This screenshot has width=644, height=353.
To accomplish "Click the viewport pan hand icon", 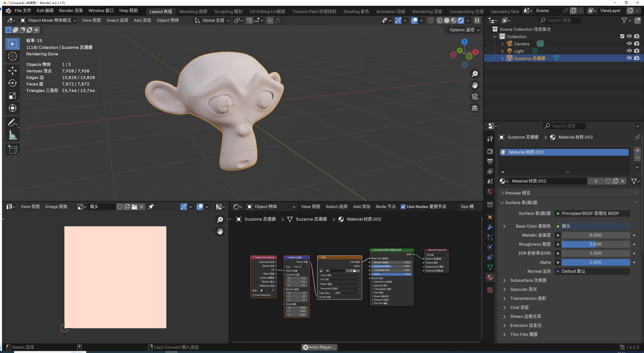I will click(474, 85).
